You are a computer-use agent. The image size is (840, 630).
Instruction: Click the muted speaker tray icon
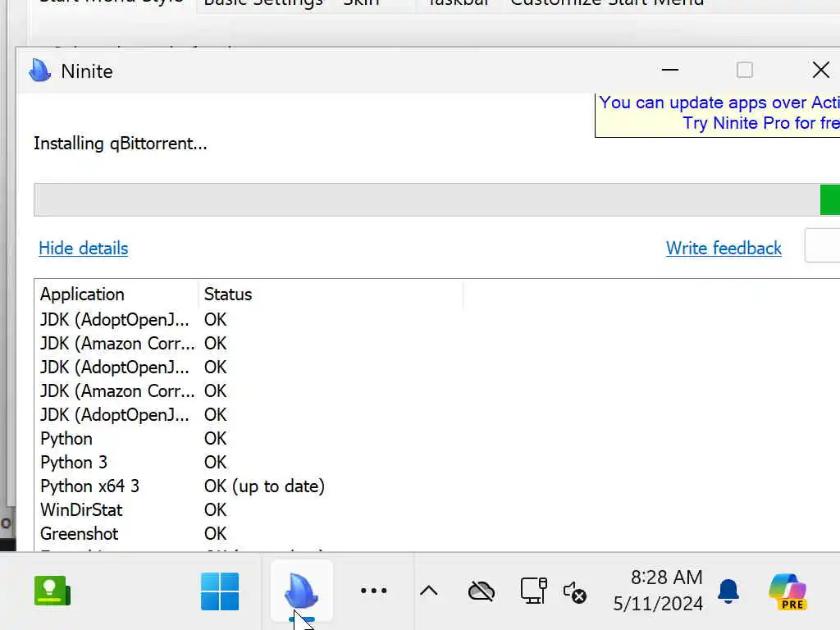[575, 592]
